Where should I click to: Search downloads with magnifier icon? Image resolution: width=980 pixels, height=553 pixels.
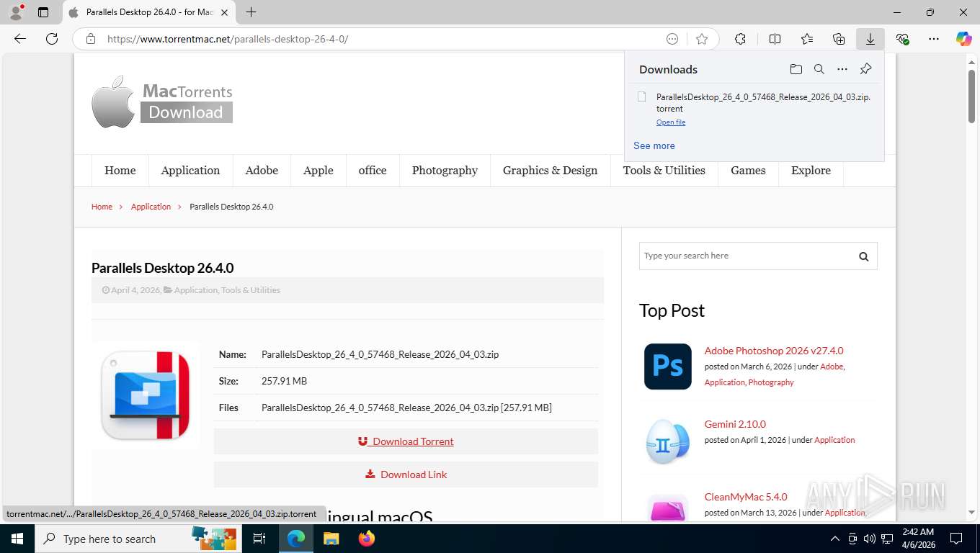819,69
